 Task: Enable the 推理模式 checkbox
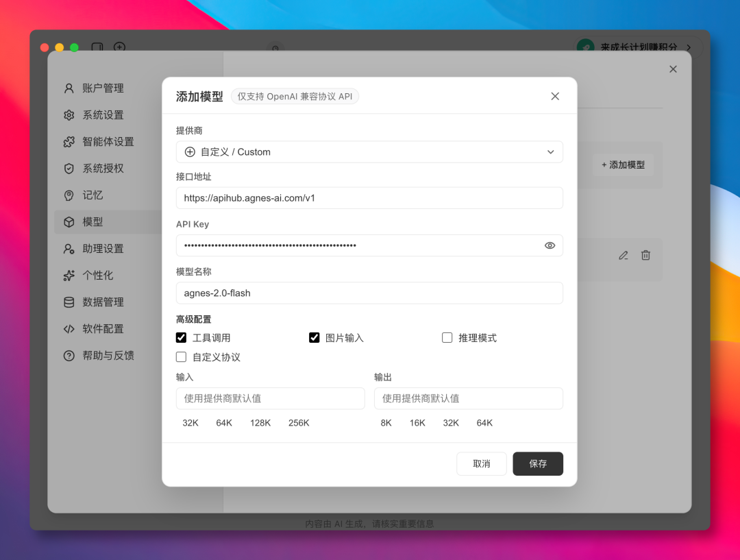(x=447, y=338)
